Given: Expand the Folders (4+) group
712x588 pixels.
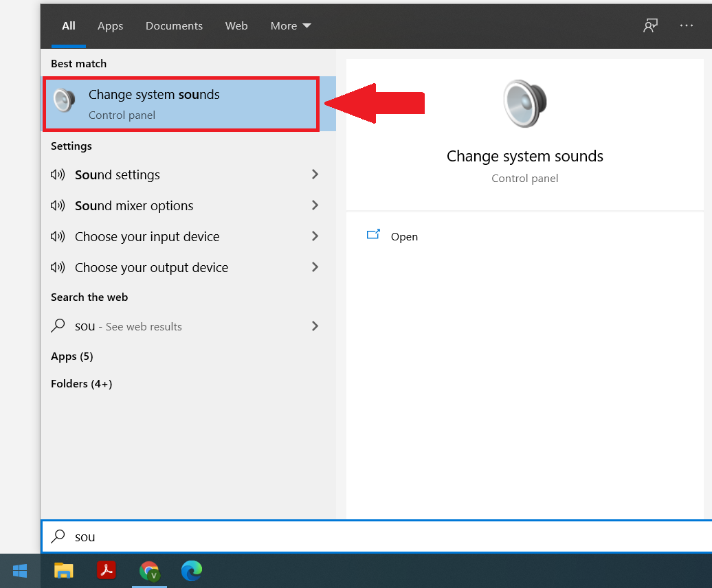Looking at the screenshot, I should (x=81, y=384).
